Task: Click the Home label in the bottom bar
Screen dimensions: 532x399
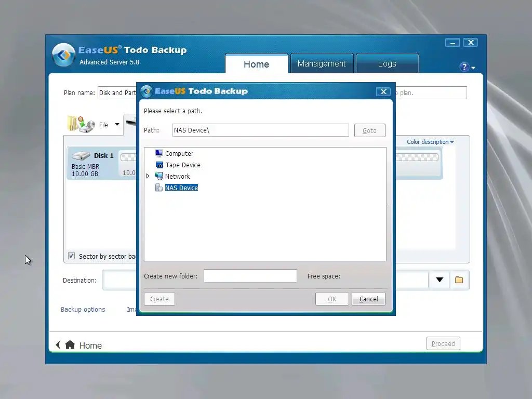Action: point(90,345)
